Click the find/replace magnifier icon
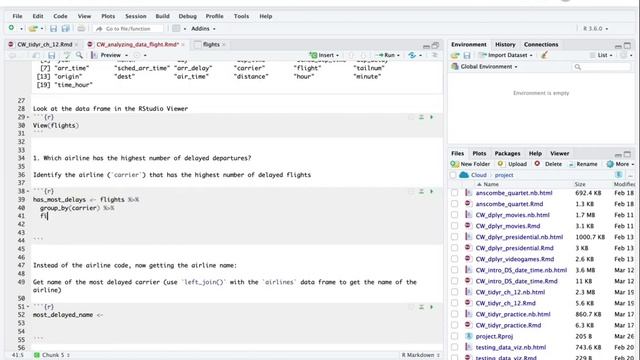This screenshot has width=640, height=360. point(79,55)
